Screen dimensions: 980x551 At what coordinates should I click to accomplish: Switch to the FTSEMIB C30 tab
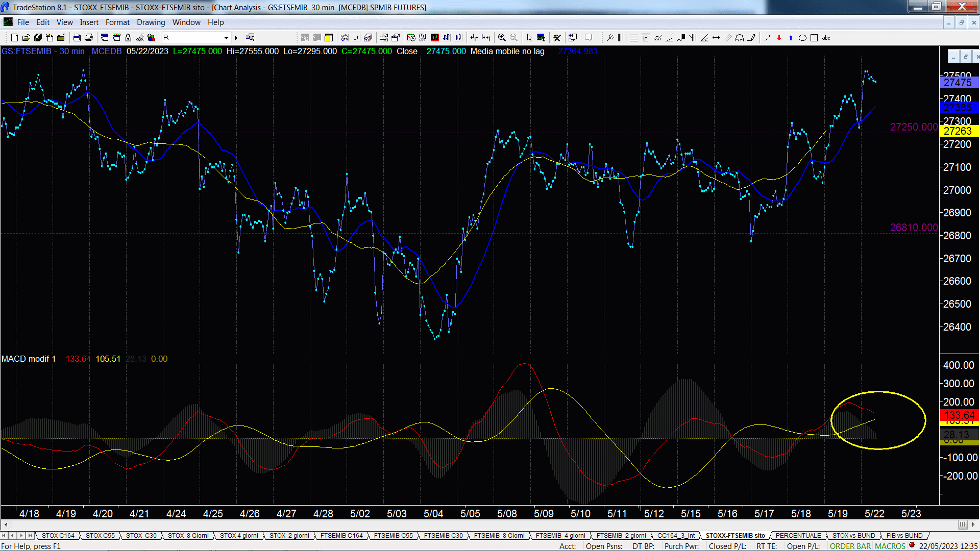443,536
